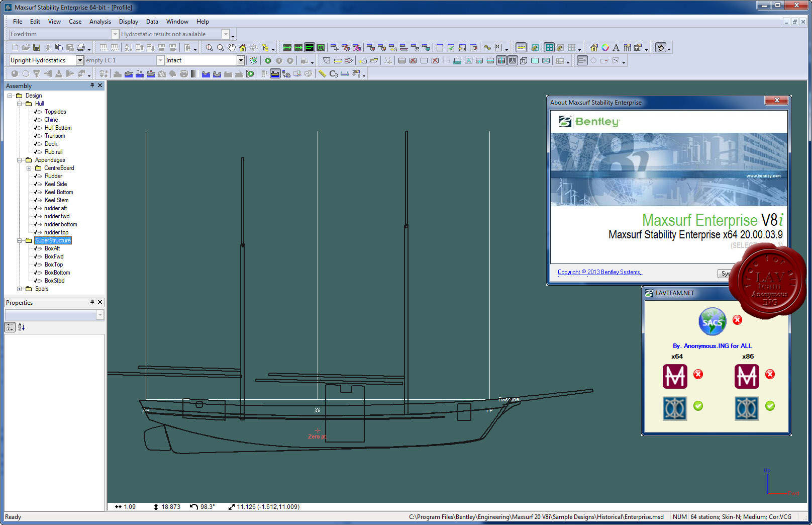Open the Properties panel object dropdown
Image resolution: width=812 pixels, height=525 pixels.
(100, 315)
